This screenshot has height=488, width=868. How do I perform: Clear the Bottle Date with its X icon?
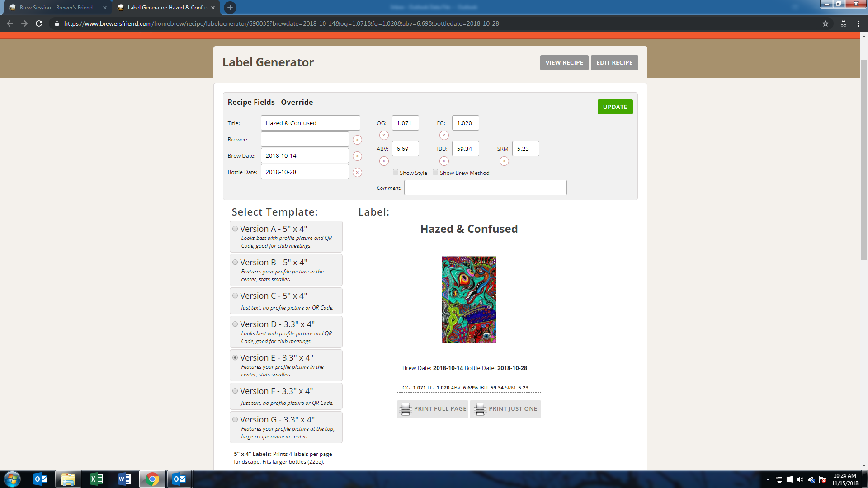point(357,173)
